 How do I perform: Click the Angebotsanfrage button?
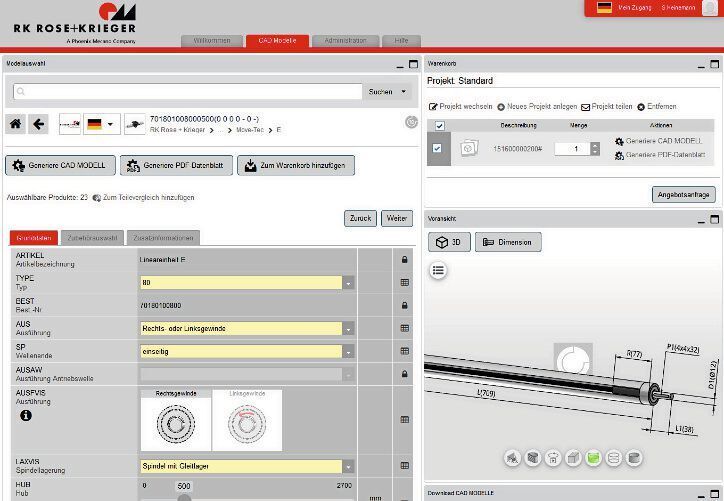tap(683, 195)
